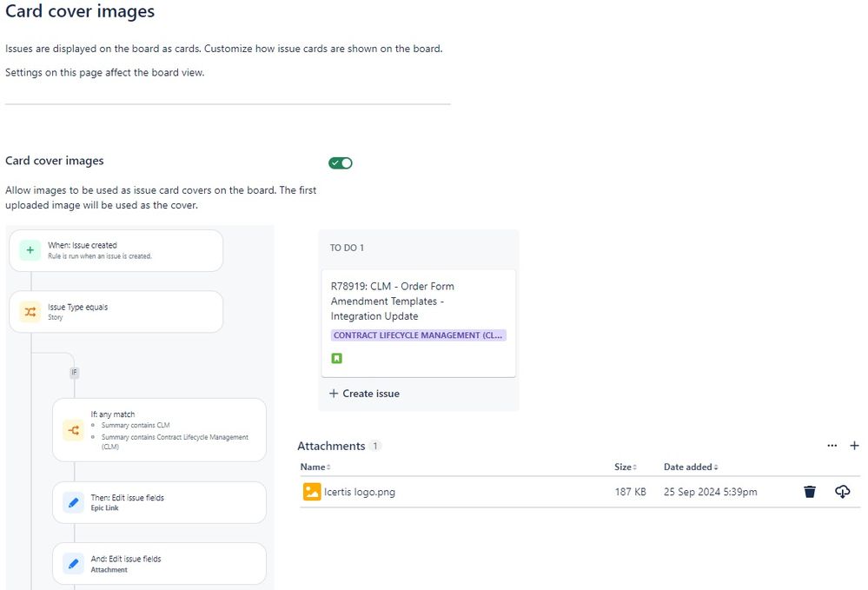Open the Icertis logo.png file link
The width and height of the screenshot is (868, 590).
(x=359, y=492)
